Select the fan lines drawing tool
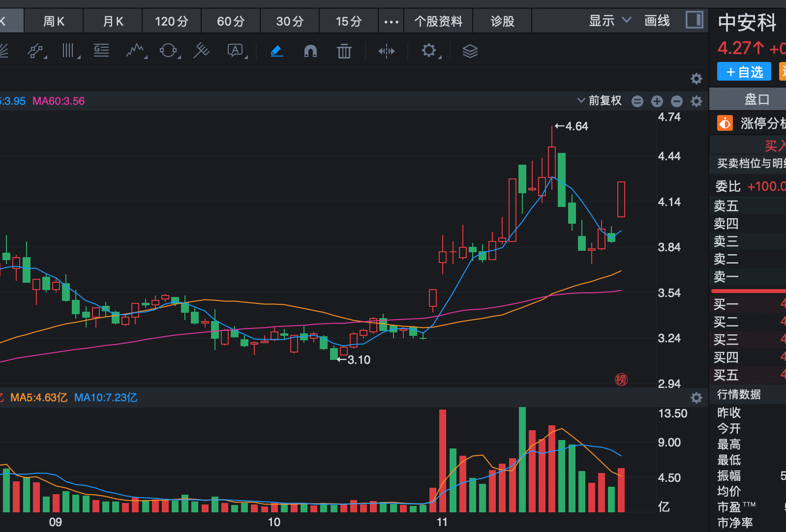The image size is (786, 532). coord(3,51)
